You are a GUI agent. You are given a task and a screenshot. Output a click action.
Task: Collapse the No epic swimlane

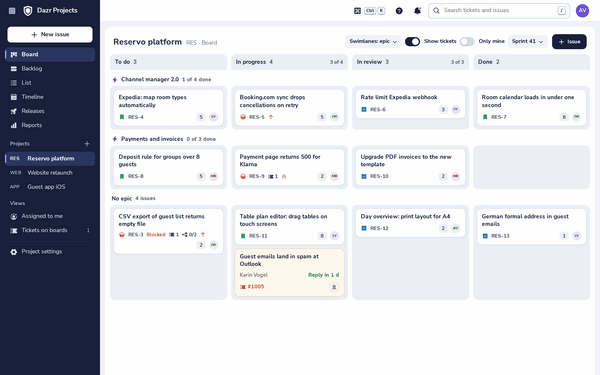point(134,199)
